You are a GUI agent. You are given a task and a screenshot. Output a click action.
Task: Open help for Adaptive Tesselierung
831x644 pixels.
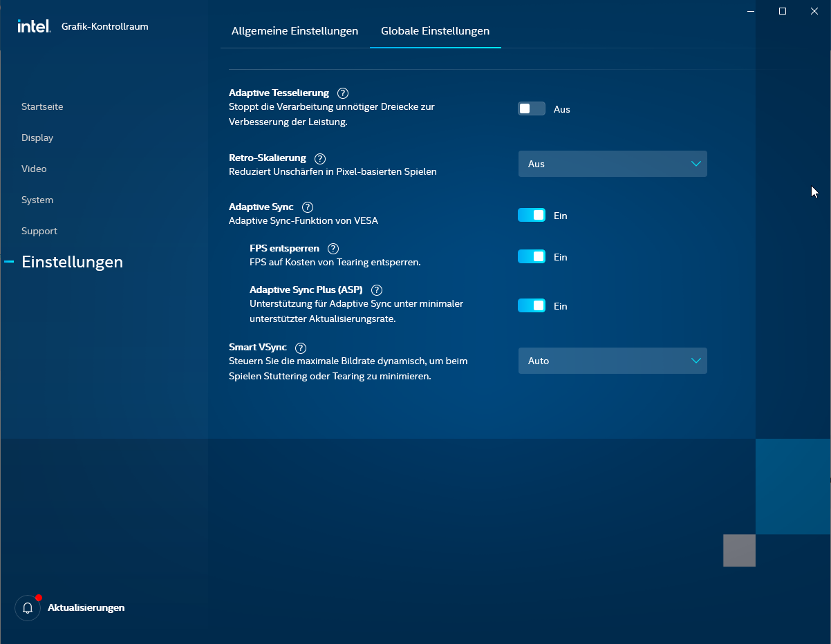pos(343,93)
